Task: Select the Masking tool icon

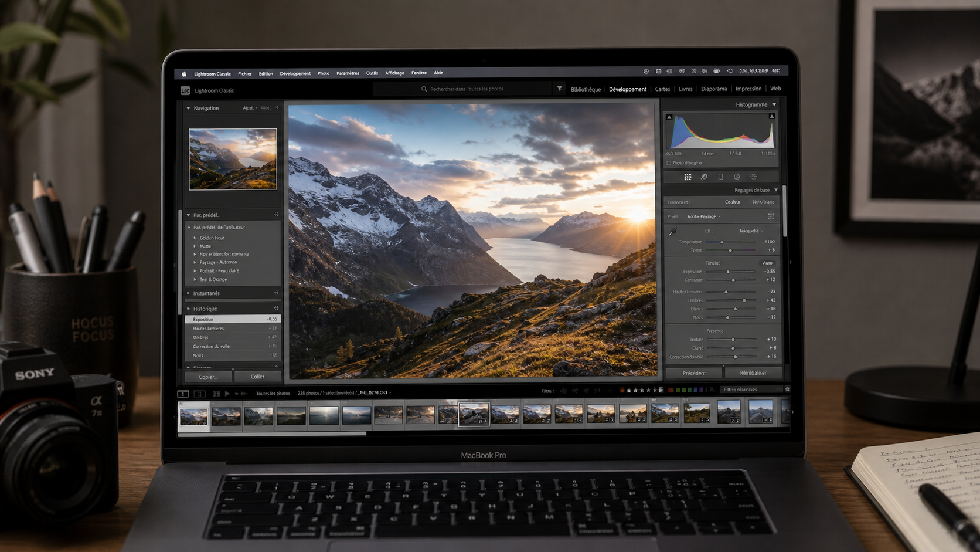Action: click(737, 177)
